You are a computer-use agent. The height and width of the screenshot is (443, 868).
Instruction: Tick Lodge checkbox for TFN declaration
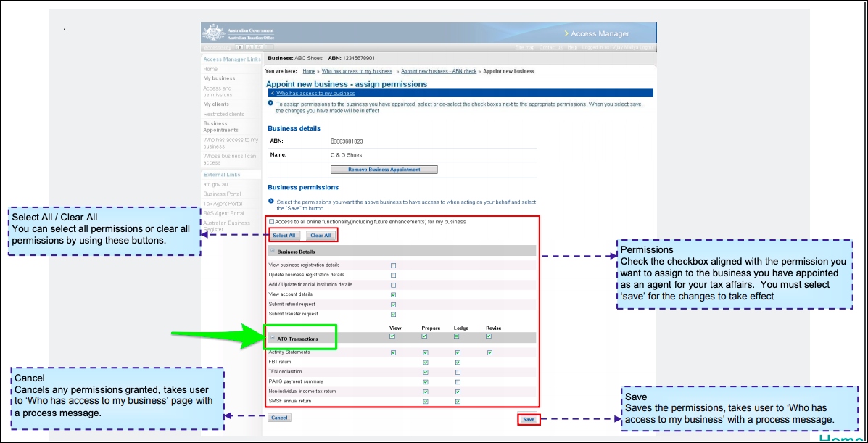tap(458, 372)
